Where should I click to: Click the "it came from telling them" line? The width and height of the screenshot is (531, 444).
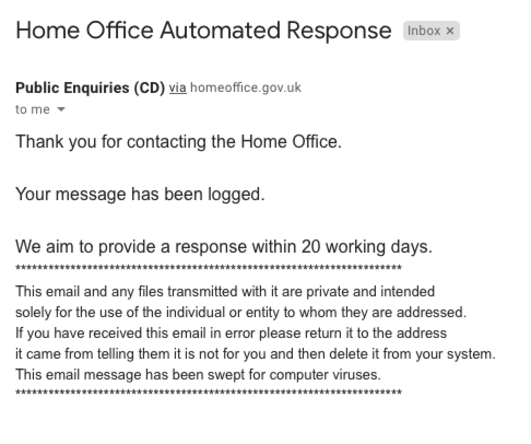click(255, 354)
